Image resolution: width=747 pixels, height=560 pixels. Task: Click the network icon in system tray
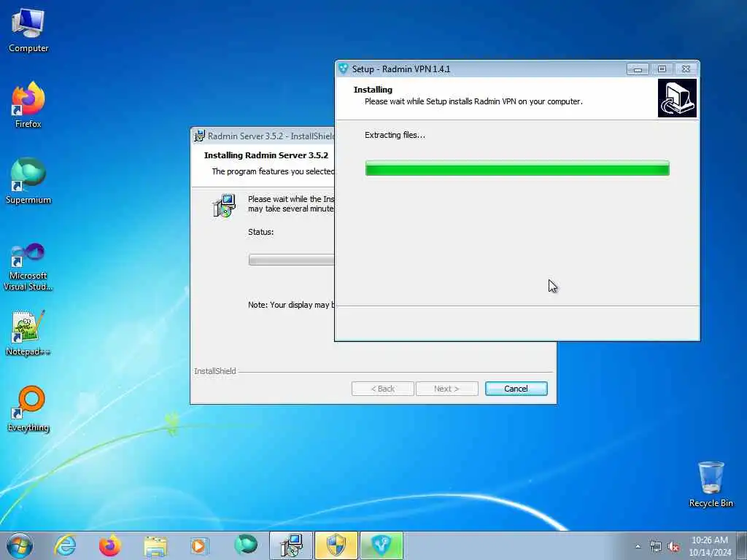click(x=656, y=547)
